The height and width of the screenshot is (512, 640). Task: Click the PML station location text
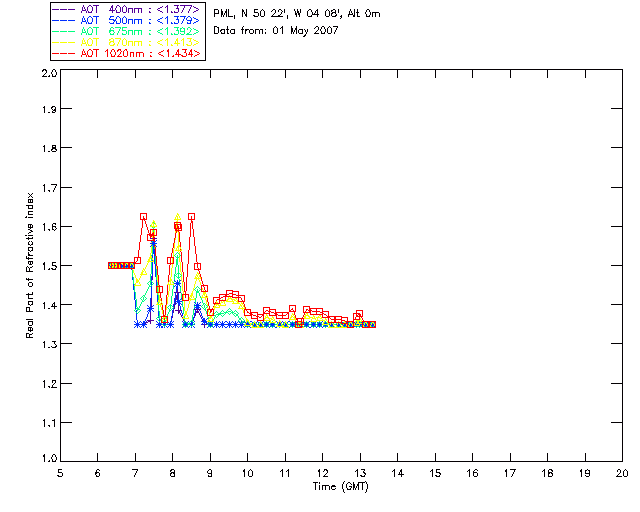pos(297,14)
